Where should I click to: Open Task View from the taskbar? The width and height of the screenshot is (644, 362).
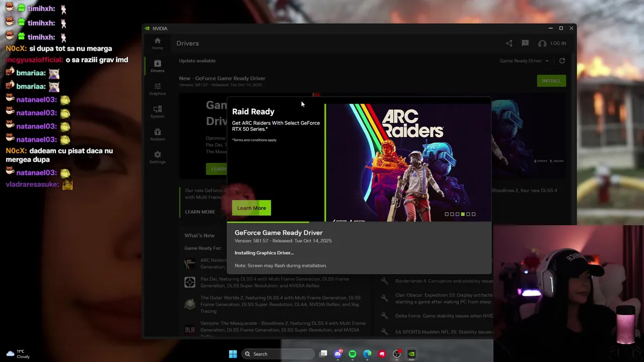coord(324,354)
